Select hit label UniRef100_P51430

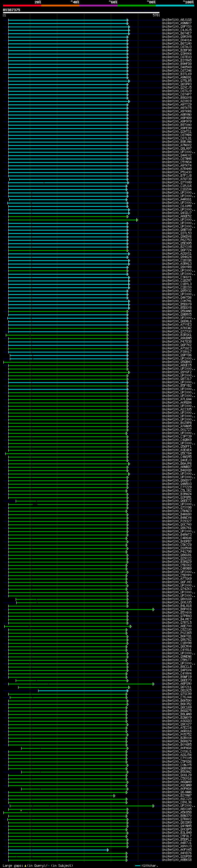pyautogui.click(x=177, y=172)
